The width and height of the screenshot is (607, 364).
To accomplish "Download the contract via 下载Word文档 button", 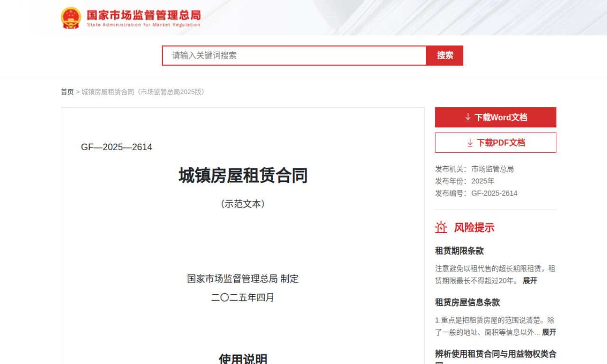I will 495,117.
